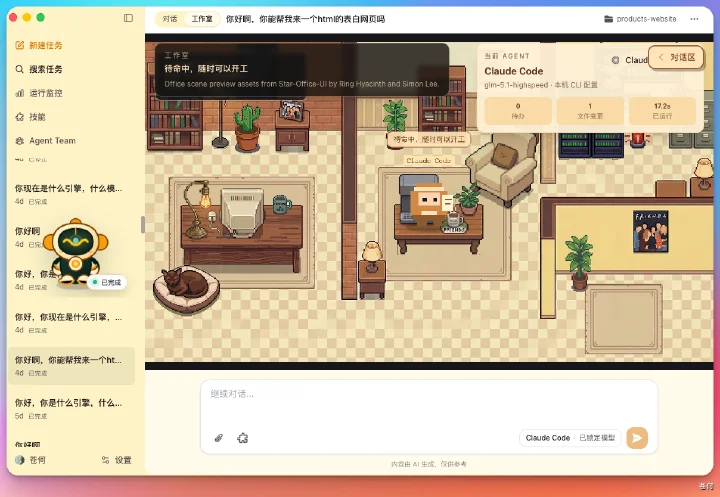The width and height of the screenshot is (720, 497).
Task: Click the 17.2s 已运行 stat card
Action: pos(662,111)
